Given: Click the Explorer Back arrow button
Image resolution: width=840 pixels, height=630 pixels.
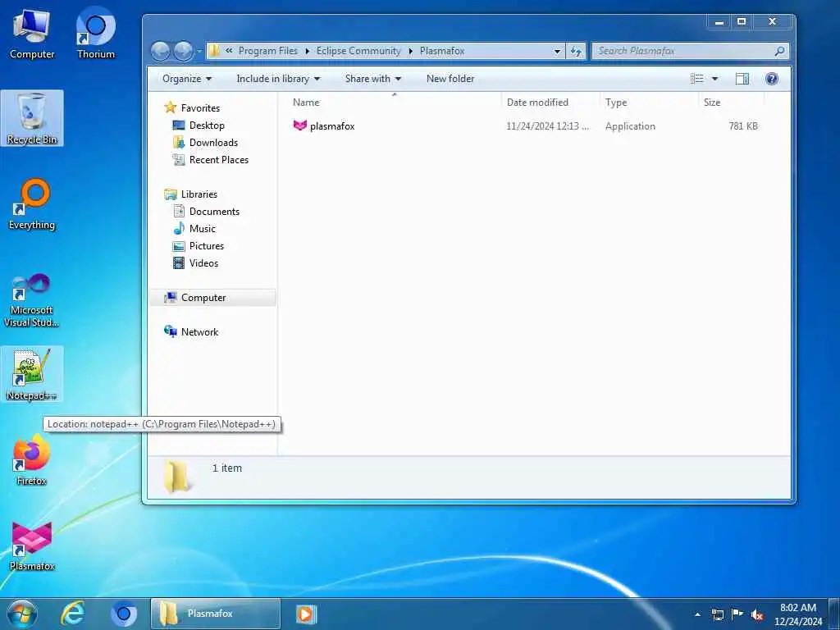Looking at the screenshot, I should [160, 51].
